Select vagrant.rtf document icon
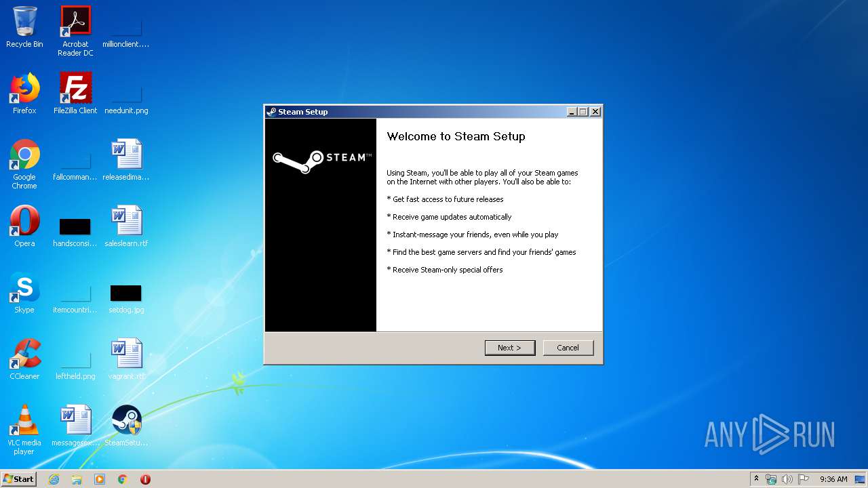Viewport: 868px width, 488px height. click(x=126, y=359)
